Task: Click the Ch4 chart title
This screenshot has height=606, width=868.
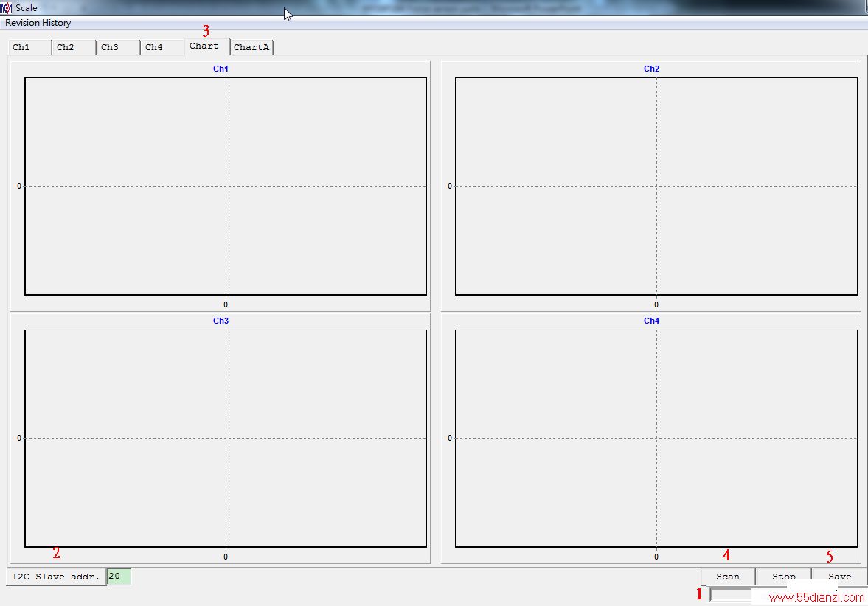Action: (652, 321)
